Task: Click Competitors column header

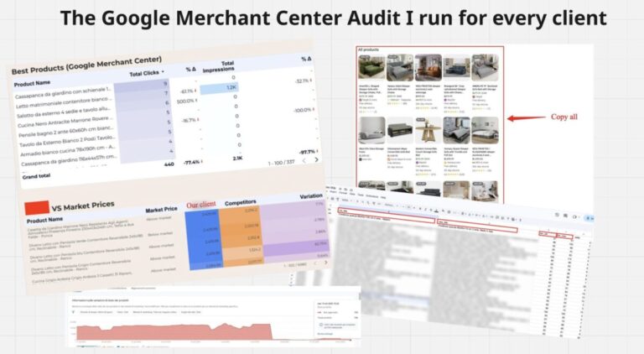Action: coord(241,202)
